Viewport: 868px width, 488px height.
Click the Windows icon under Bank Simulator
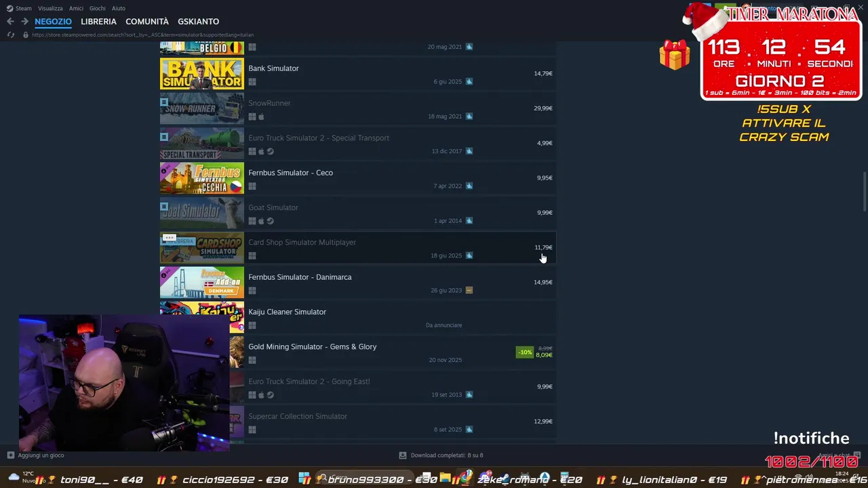(x=252, y=82)
